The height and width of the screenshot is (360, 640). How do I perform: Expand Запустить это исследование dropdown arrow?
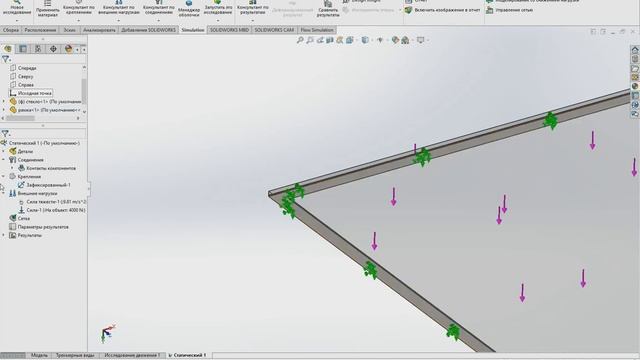218,20
